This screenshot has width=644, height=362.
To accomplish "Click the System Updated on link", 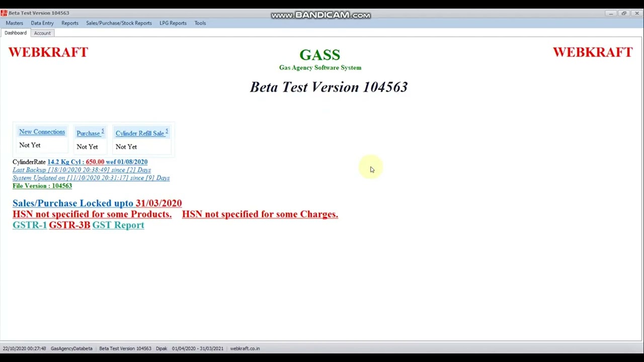I will [91, 178].
